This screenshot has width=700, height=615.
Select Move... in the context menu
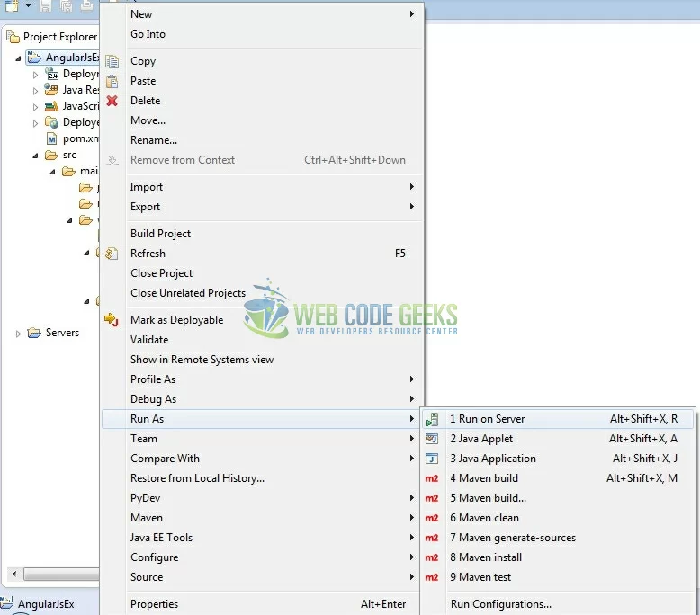click(x=263, y=120)
